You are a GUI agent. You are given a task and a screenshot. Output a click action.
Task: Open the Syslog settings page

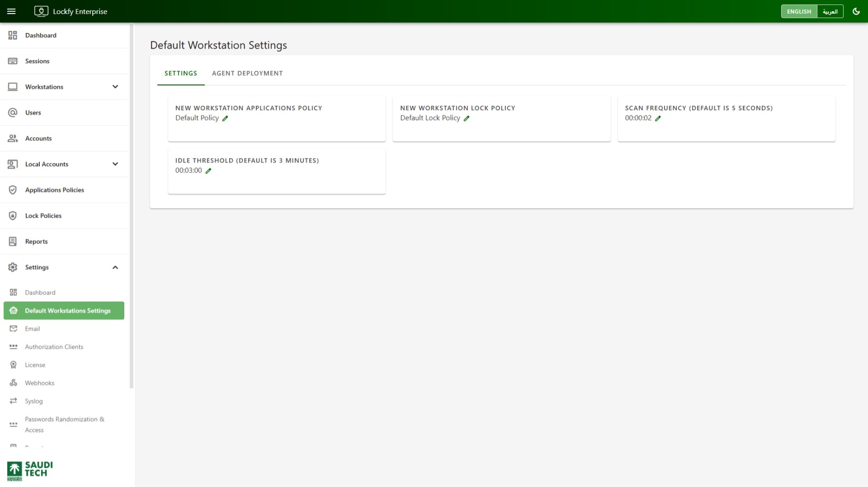point(64,401)
